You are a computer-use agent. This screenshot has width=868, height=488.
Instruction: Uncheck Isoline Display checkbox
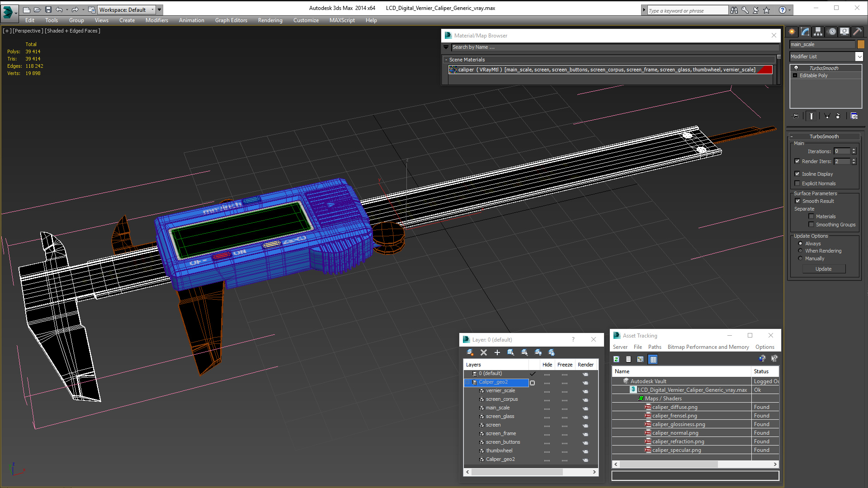pyautogui.click(x=797, y=174)
